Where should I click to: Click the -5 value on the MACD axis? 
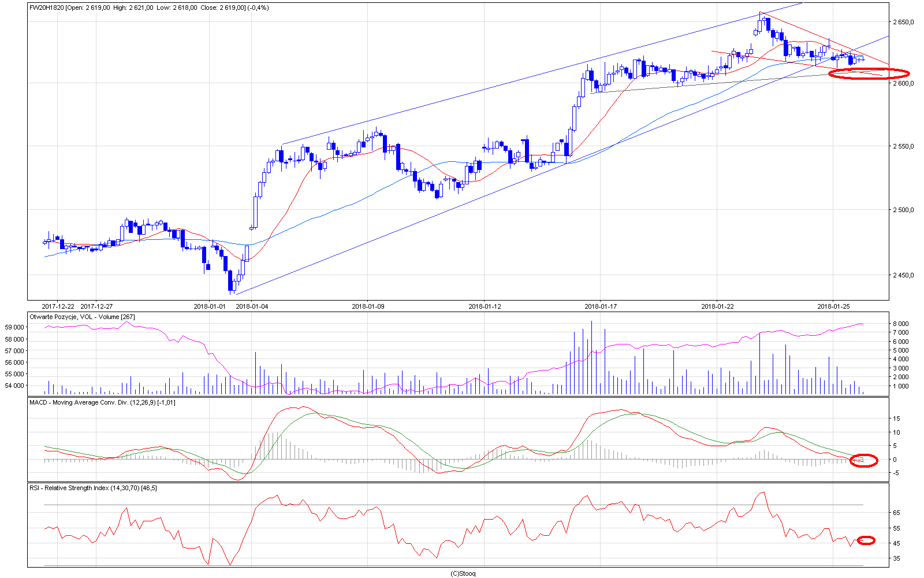pyautogui.click(x=896, y=473)
